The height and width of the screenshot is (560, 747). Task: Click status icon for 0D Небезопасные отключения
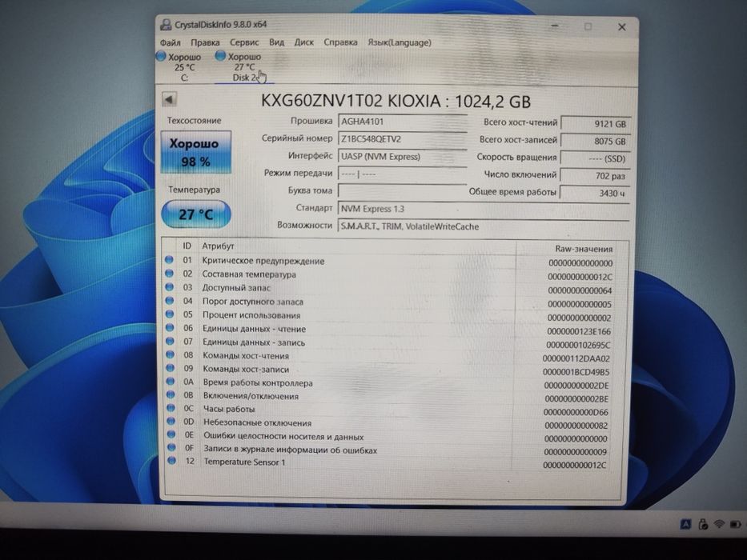(171, 421)
